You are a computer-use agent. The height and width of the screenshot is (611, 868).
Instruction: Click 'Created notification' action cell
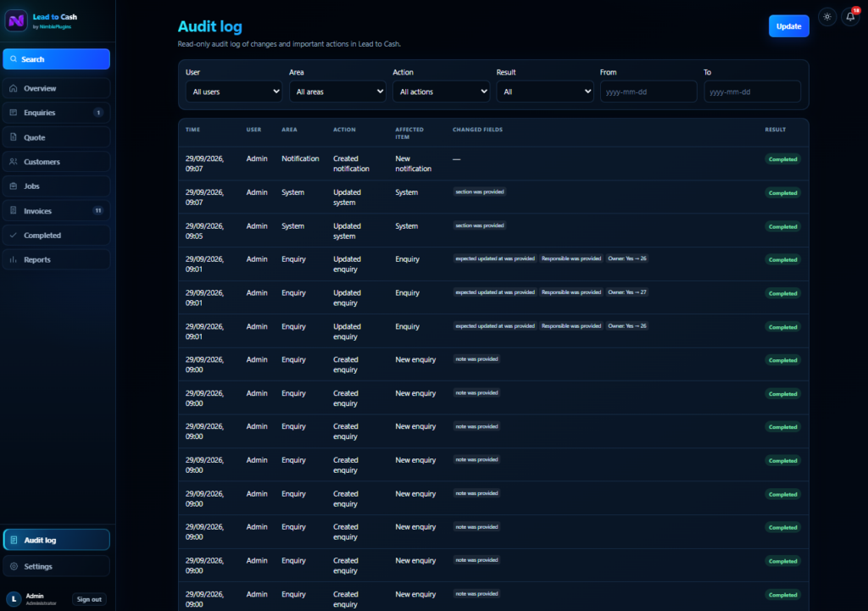(351, 164)
